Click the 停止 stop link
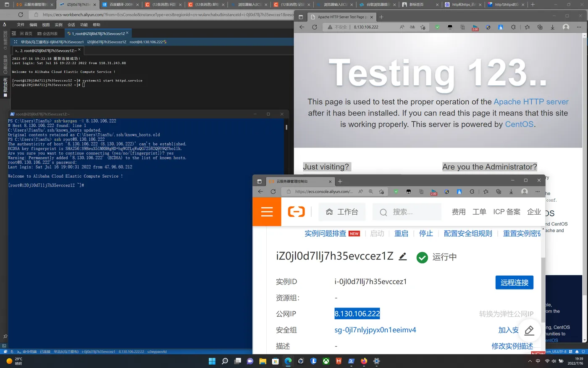 [426, 234]
